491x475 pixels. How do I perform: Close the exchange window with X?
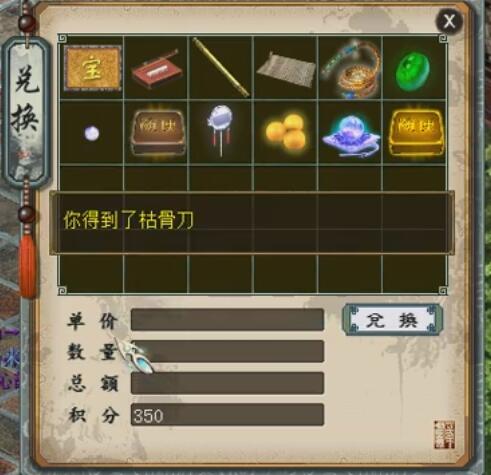pos(449,21)
